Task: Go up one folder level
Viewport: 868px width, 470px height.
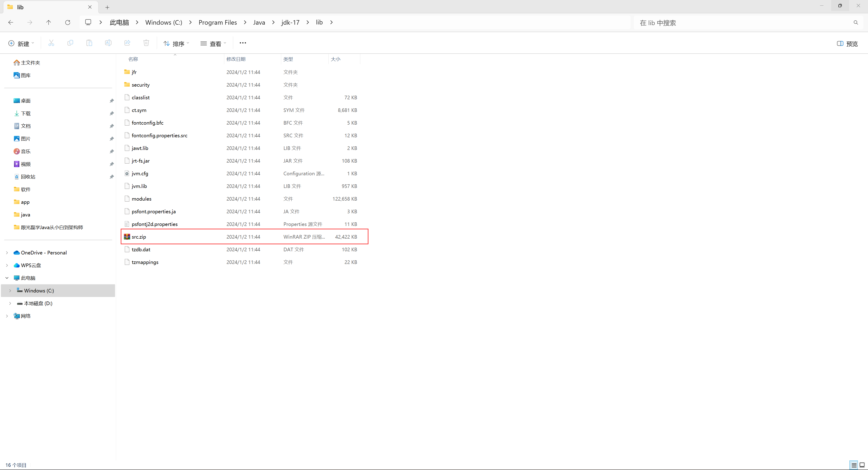Action: pyautogui.click(x=49, y=22)
